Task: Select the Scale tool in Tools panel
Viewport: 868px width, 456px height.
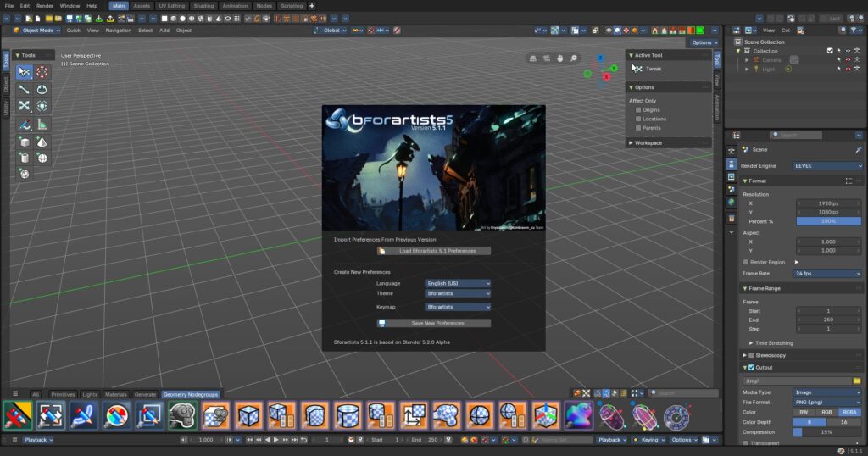Action: [25, 106]
